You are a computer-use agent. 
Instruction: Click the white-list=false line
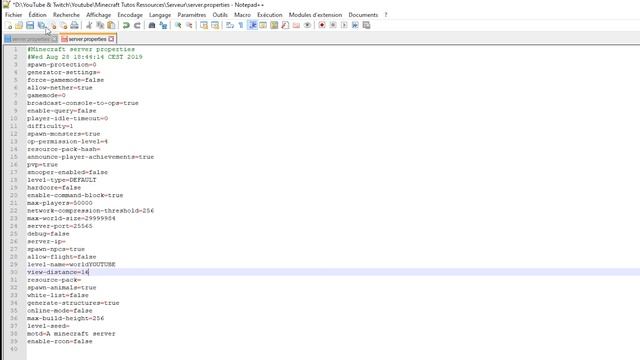tap(58, 296)
